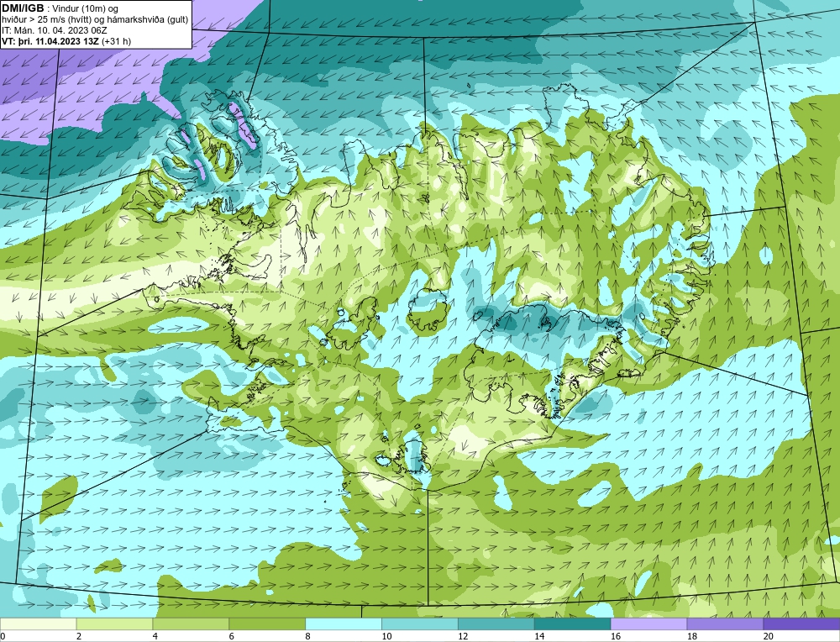Viewport: 840px width, 642px height.
Task: Click the 'VT: þri. 11.04.2023 13Z' valid time
Action: point(50,41)
